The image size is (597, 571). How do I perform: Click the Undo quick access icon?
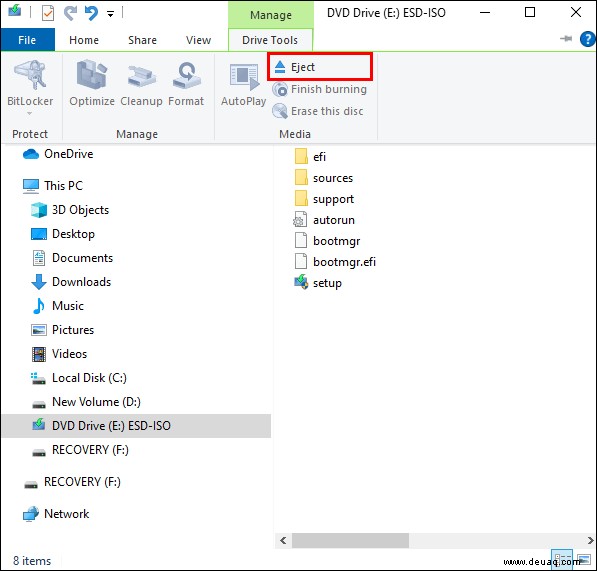pyautogui.click(x=91, y=14)
